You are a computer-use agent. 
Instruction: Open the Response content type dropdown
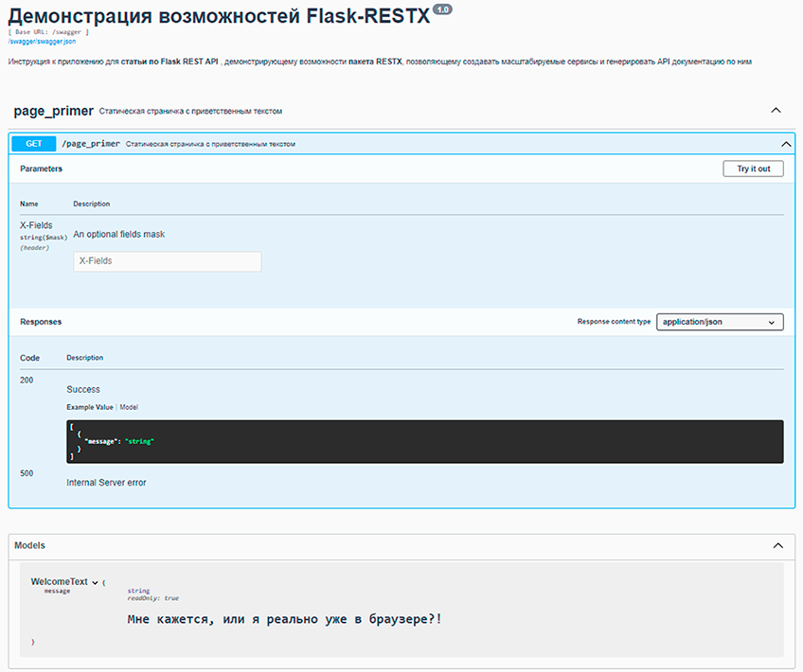pyautogui.click(x=719, y=322)
